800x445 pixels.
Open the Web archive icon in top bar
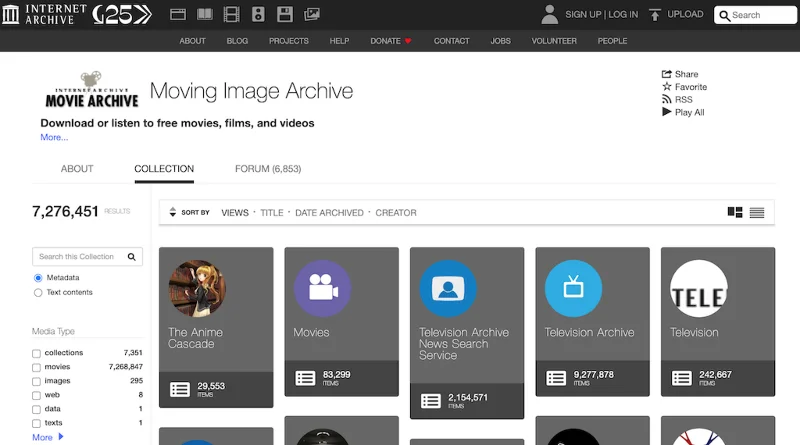[x=178, y=14]
